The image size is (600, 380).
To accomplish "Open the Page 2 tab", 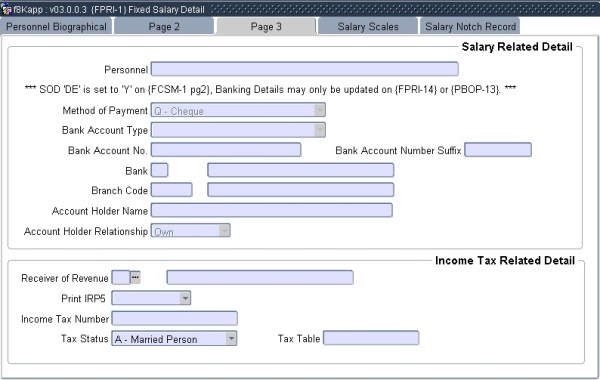I will [164, 26].
